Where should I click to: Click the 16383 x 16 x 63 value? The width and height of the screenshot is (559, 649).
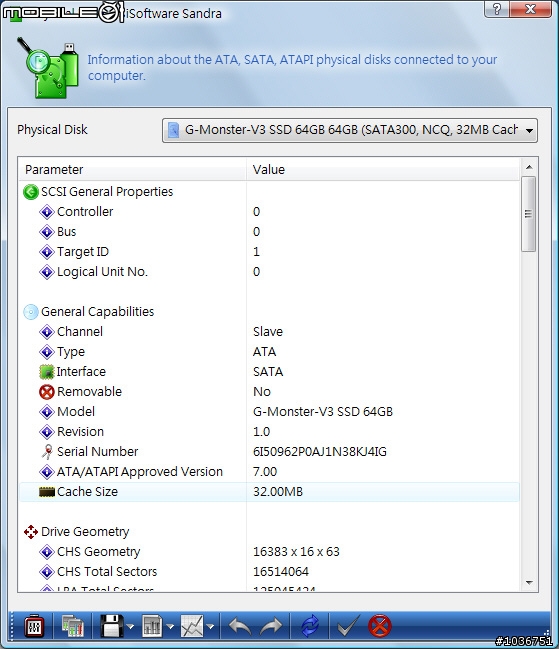(x=296, y=552)
